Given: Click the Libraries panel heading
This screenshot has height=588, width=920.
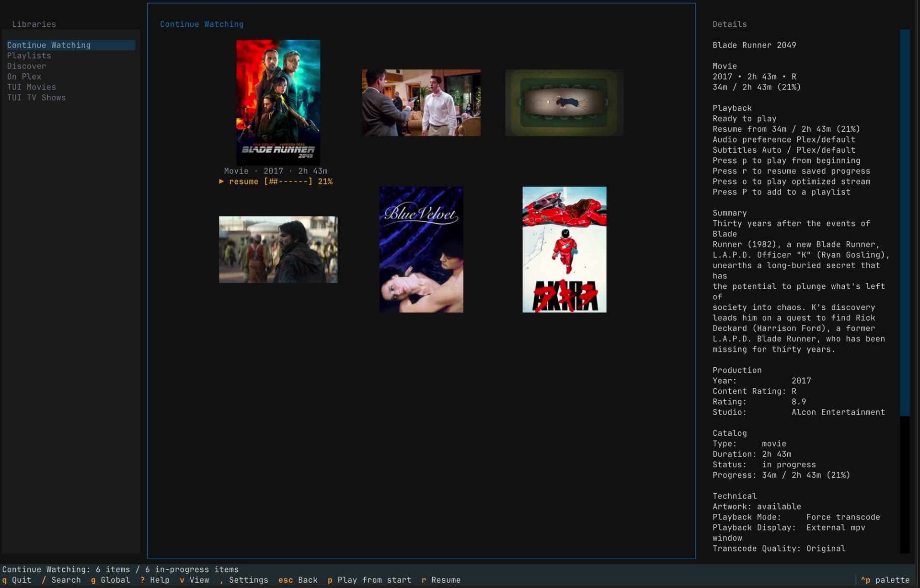Looking at the screenshot, I should pos(34,24).
